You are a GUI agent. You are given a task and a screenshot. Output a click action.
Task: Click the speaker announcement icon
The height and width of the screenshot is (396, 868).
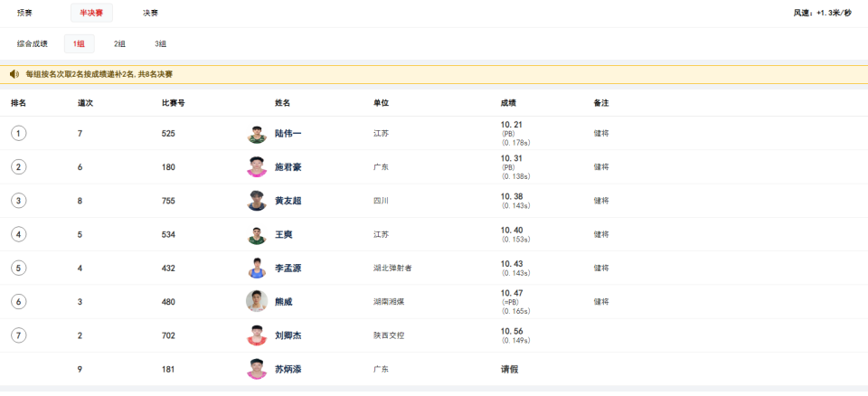[14, 74]
